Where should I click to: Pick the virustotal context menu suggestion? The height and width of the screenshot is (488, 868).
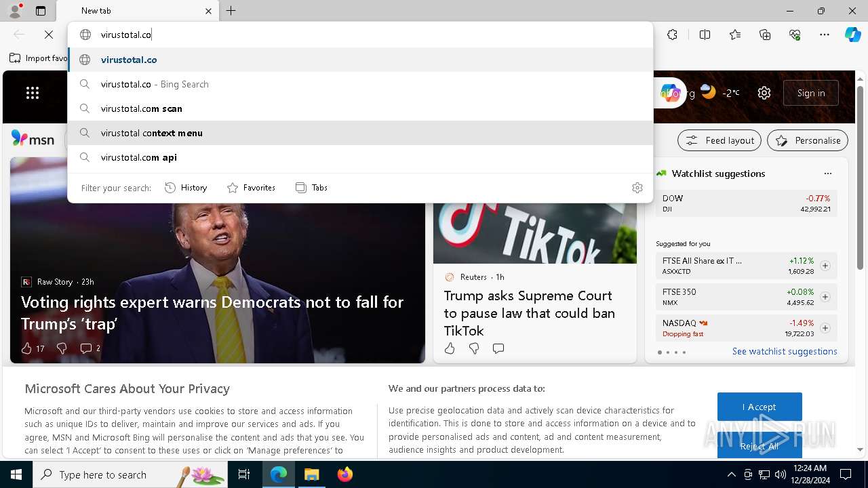point(360,133)
